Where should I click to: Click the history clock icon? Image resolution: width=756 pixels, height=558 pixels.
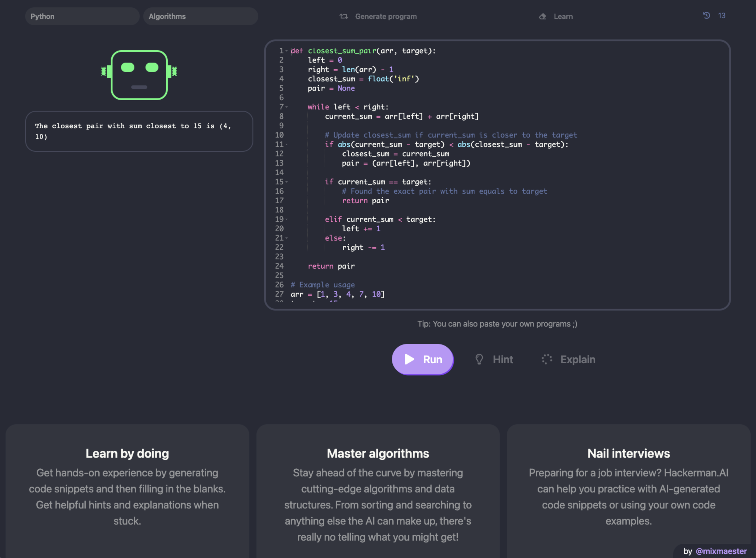706,16
